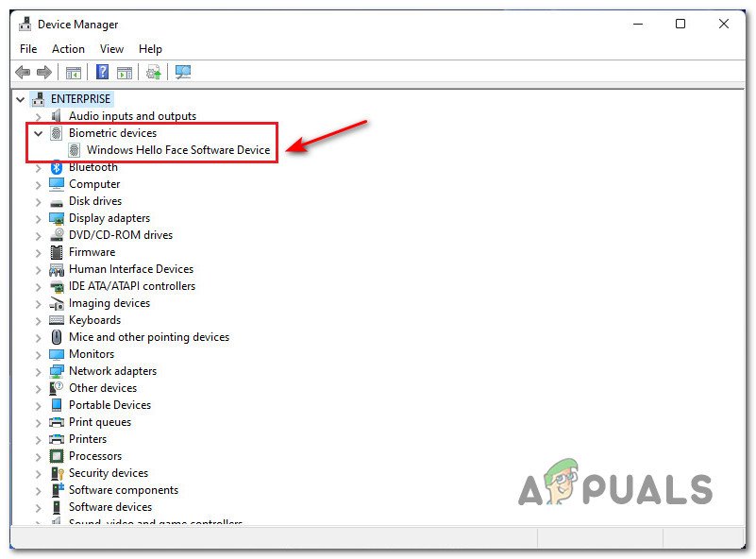Collapse the ENTERPRISE root node
756x559 pixels.
click(21, 99)
